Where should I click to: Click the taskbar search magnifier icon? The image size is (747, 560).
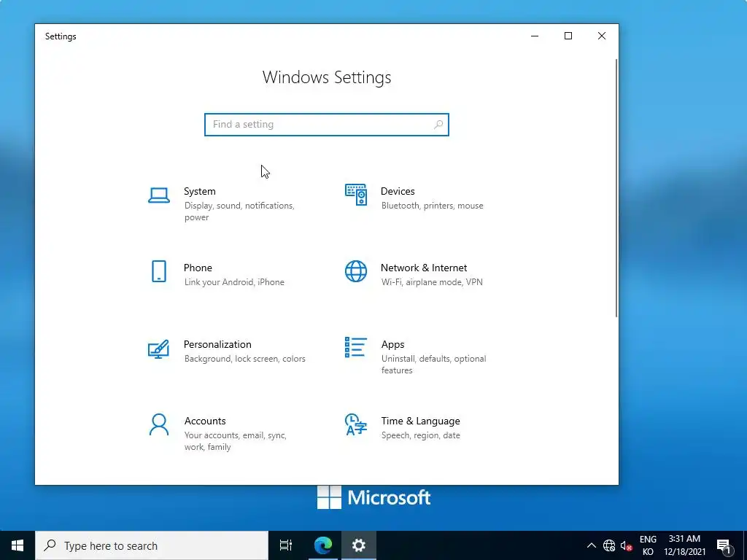point(50,545)
